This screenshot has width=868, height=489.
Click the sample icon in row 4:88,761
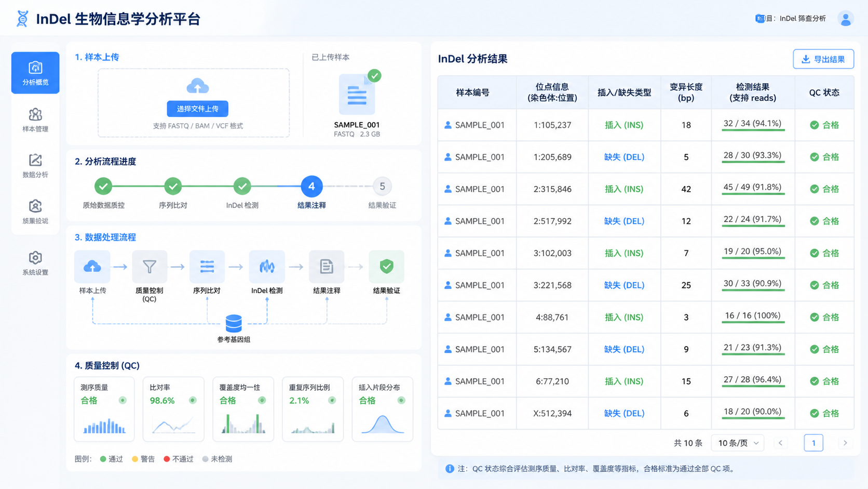point(447,317)
